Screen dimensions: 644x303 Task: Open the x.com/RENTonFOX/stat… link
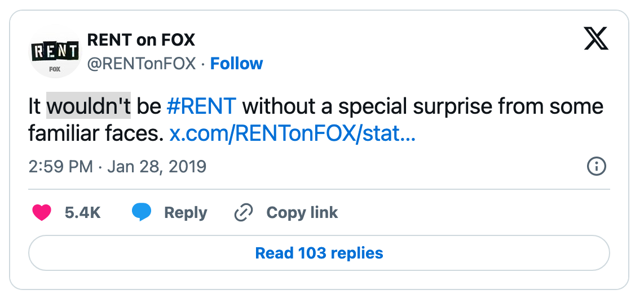click(x=292, y=135)
